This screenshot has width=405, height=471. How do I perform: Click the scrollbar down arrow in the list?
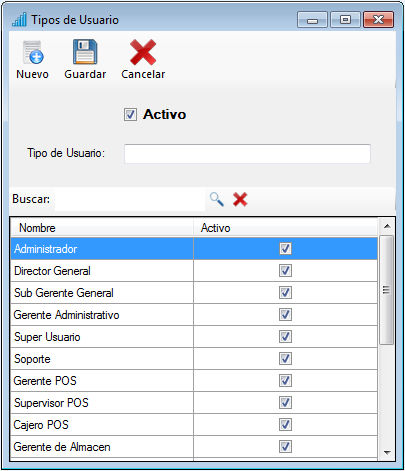(x=387, y=452)
